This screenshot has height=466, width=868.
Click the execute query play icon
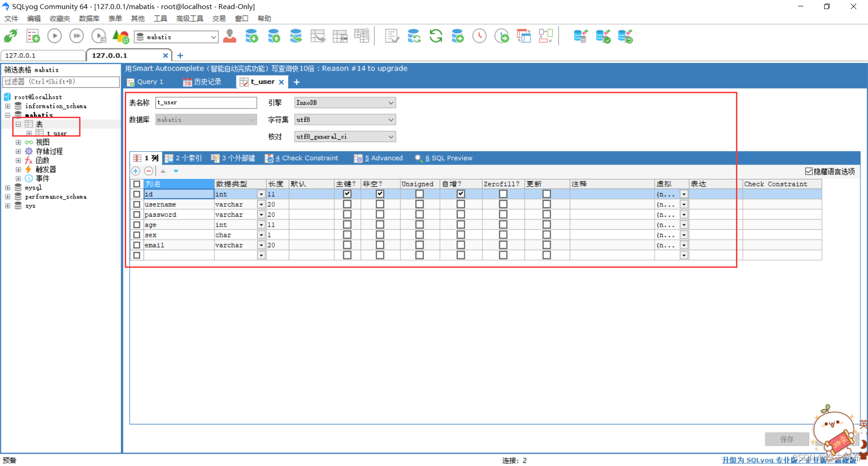click(x=55, y=36)
